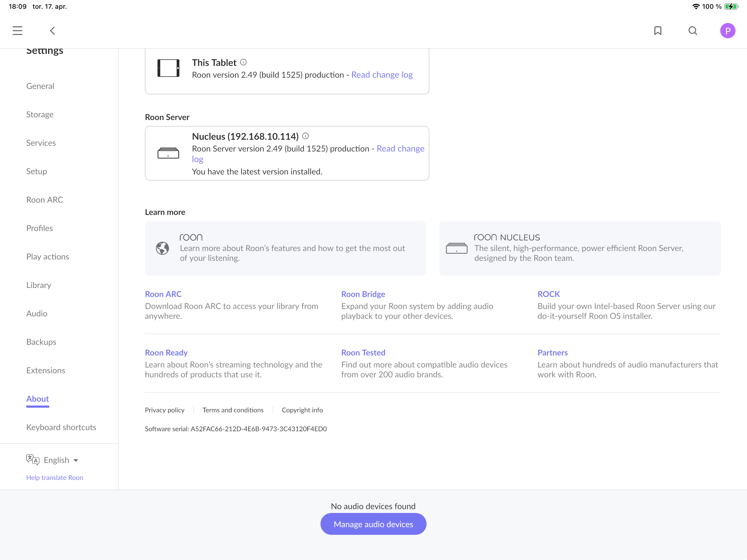Open the ROCK link
The height and width of the screenshot is (560, 747).
click(548, 294)
